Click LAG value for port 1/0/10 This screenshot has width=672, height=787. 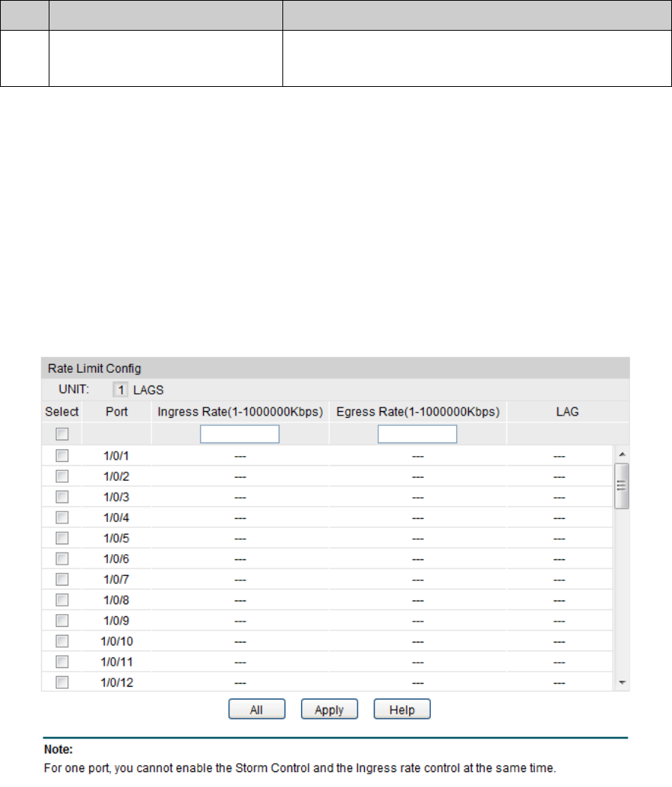coord(560,642)
